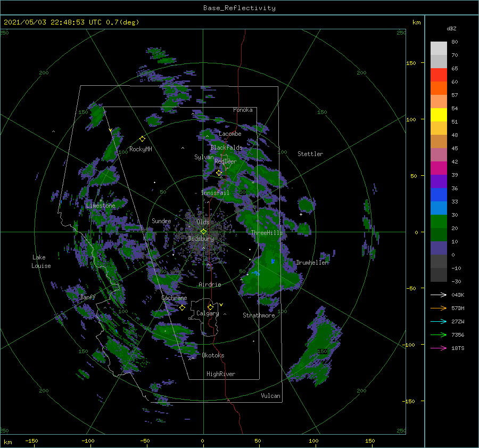Click the Drumheller city label
The image size is (479, 448).
pos(312,263)
